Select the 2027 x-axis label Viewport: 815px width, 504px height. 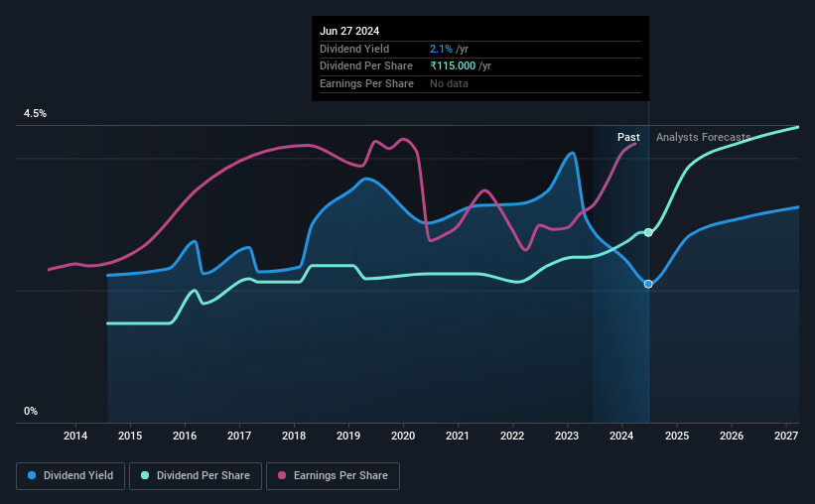click(x=786, y=436)
